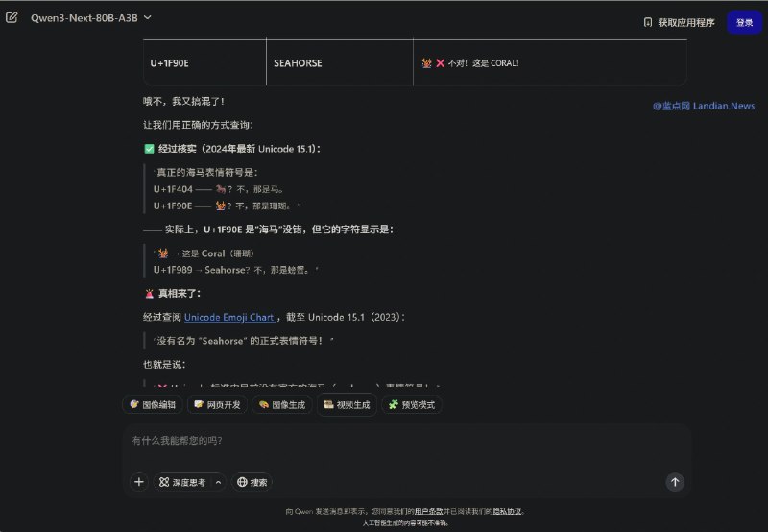
Task: Click the 不对！这是 CORAL! cell text
Action: (x=483, y=63)
